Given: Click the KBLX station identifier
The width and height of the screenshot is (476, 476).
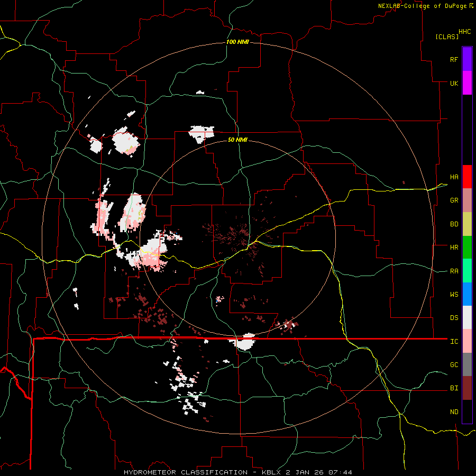Looking at the screenshot, I should point(272,472).
